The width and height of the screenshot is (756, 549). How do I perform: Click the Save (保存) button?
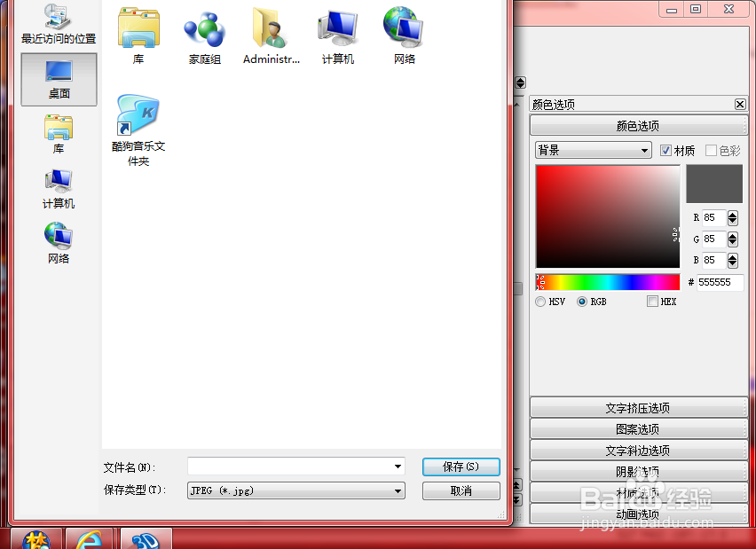click(461, 467)
